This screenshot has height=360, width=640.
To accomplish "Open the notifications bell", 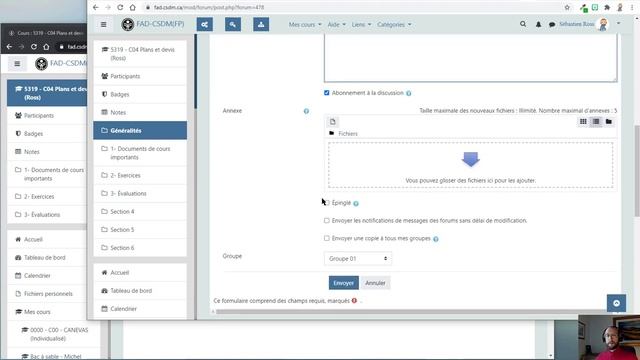I will point(538,24).
